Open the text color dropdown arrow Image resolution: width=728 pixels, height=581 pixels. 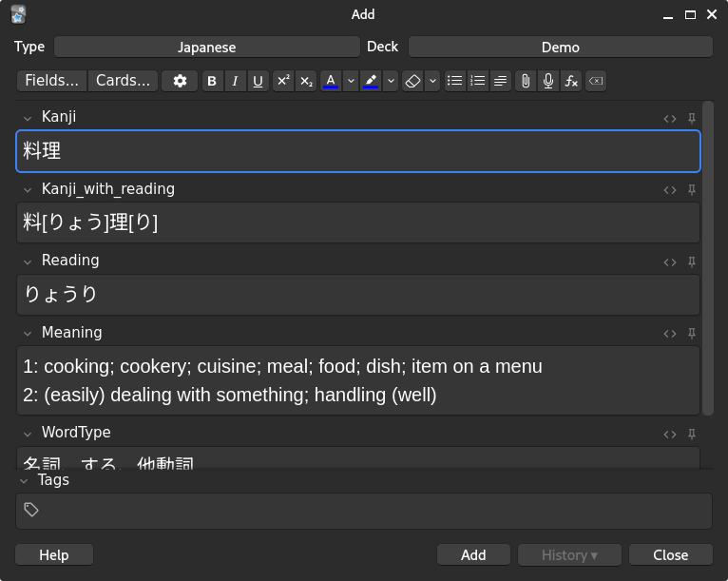tap(351, 82)
